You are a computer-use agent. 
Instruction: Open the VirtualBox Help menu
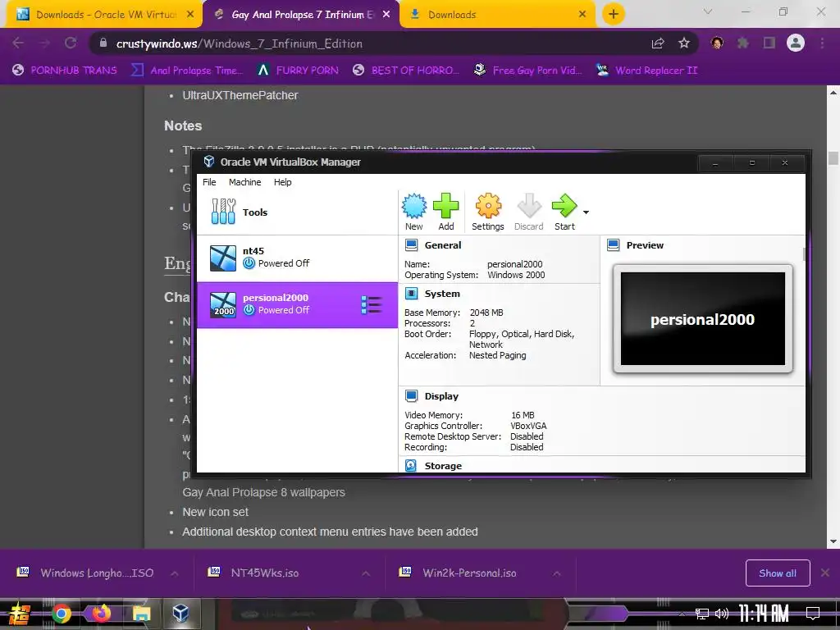click(x=282, y=182)
